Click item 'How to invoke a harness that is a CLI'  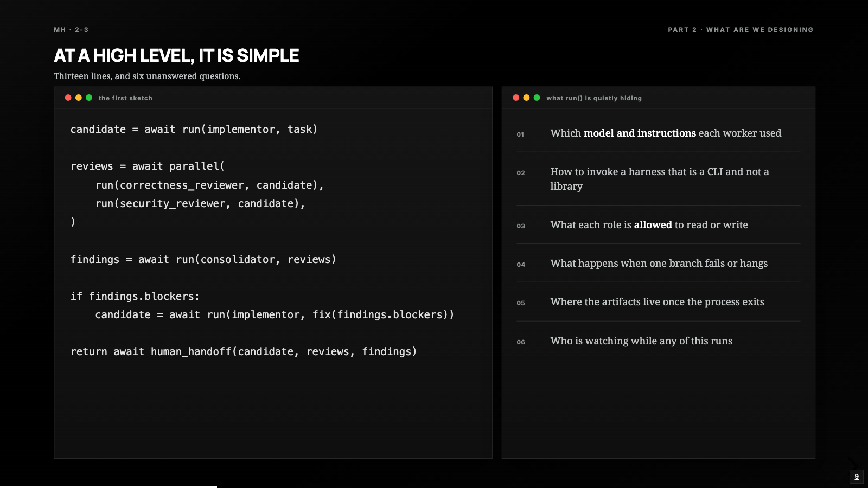pos(660,178)
